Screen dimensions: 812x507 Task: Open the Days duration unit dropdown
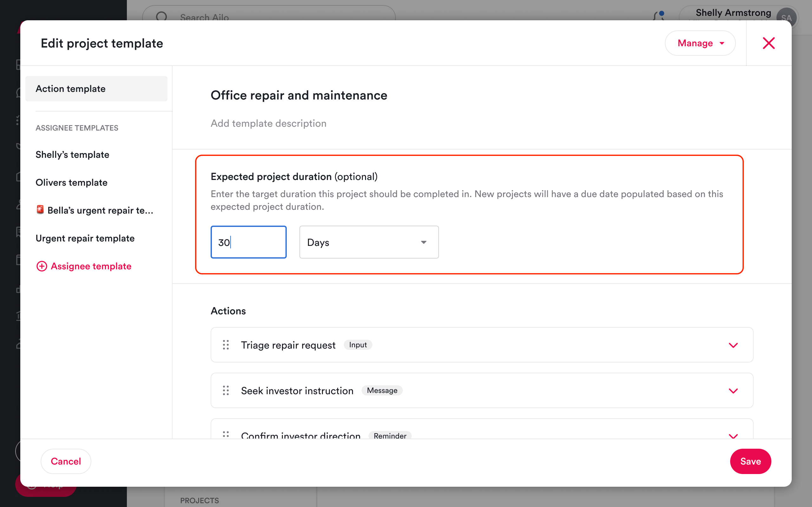tap(369, 242)
